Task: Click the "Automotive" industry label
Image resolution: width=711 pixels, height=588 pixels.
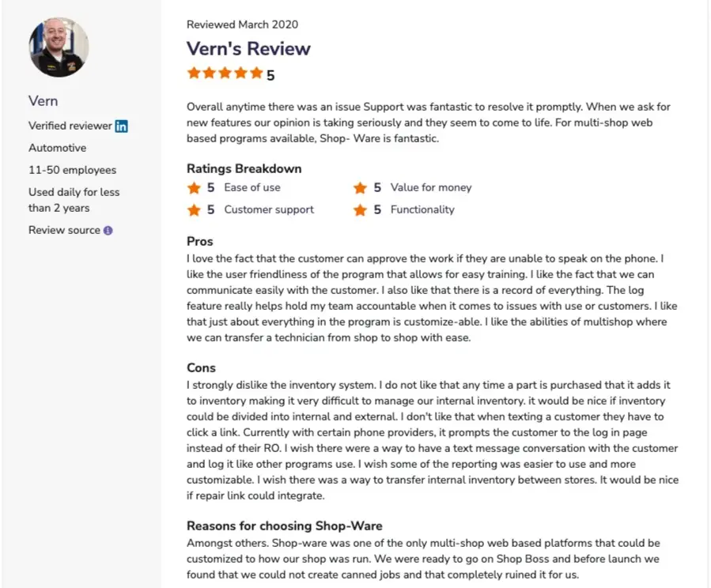Action: tap(58, 148)
